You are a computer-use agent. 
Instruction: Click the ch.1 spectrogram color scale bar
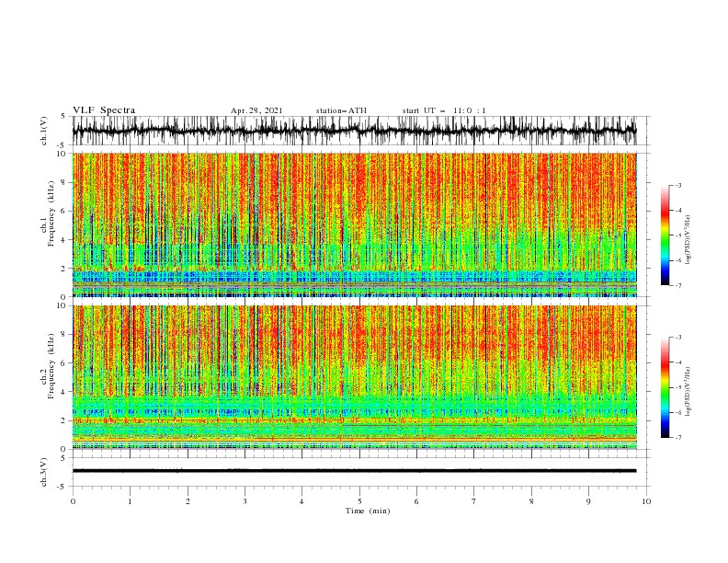[x=665, y=236]
